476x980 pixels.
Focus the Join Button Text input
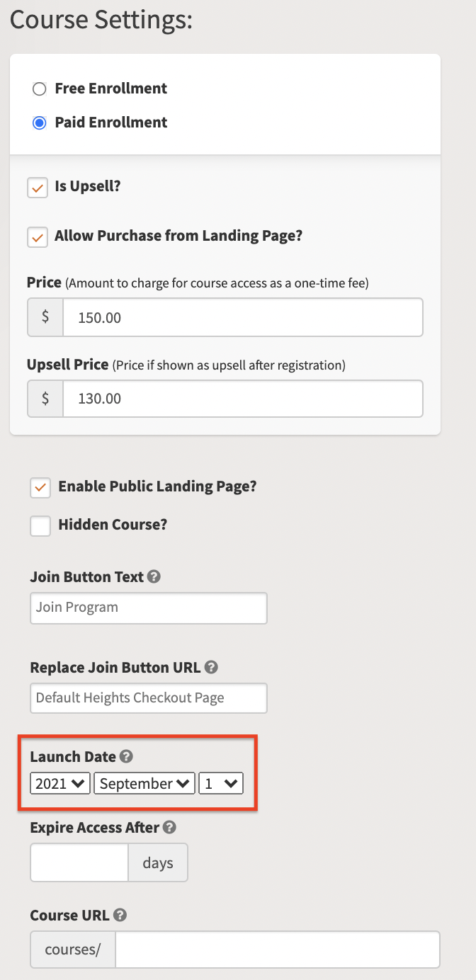coord(149,608)
